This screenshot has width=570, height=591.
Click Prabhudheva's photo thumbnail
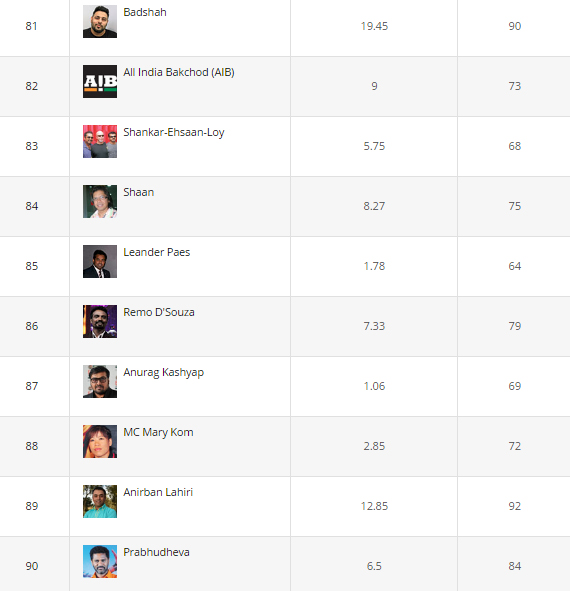click(x=100, y=561)
